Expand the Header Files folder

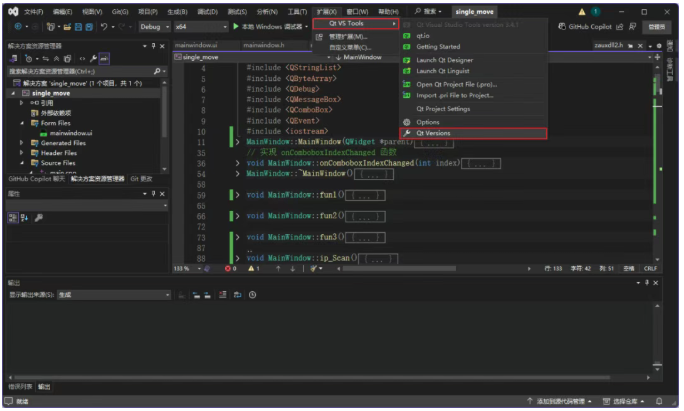[21, 153]
